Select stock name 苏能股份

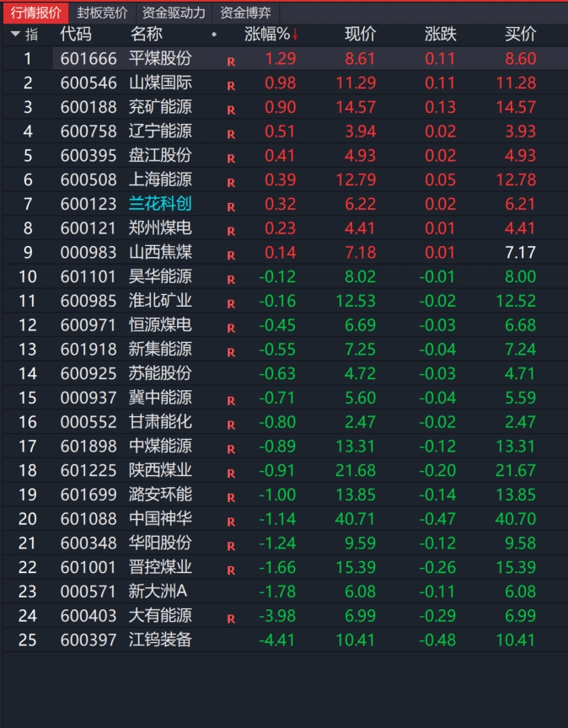click(160, 373)
